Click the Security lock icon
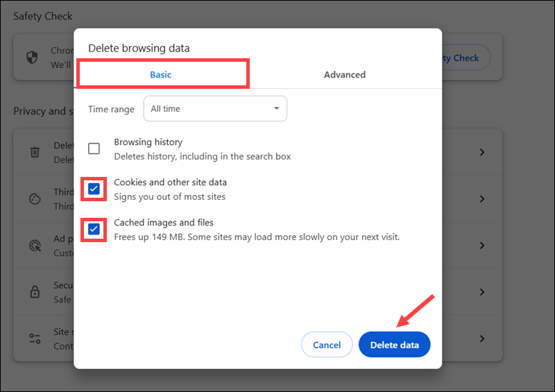 (x=35, y=292)
